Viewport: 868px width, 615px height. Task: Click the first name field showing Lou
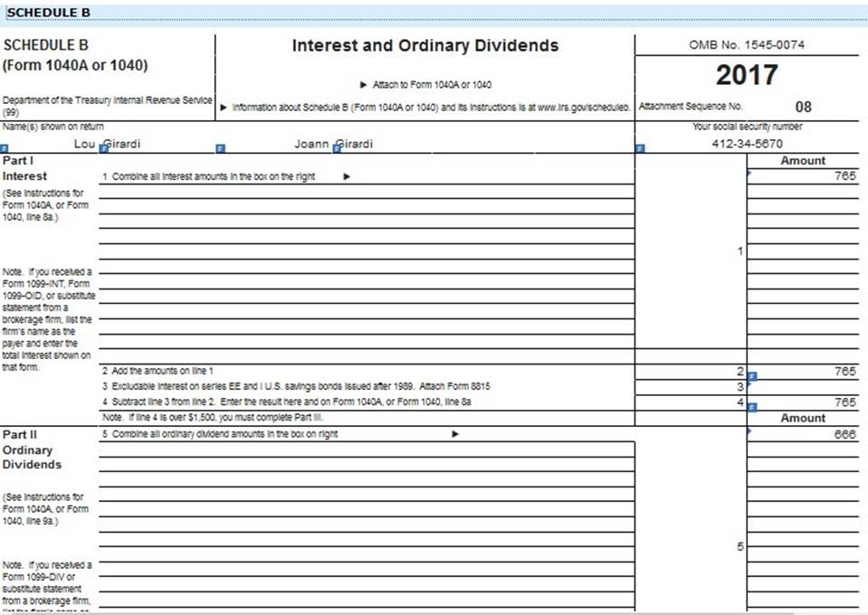tap(84, 144)
